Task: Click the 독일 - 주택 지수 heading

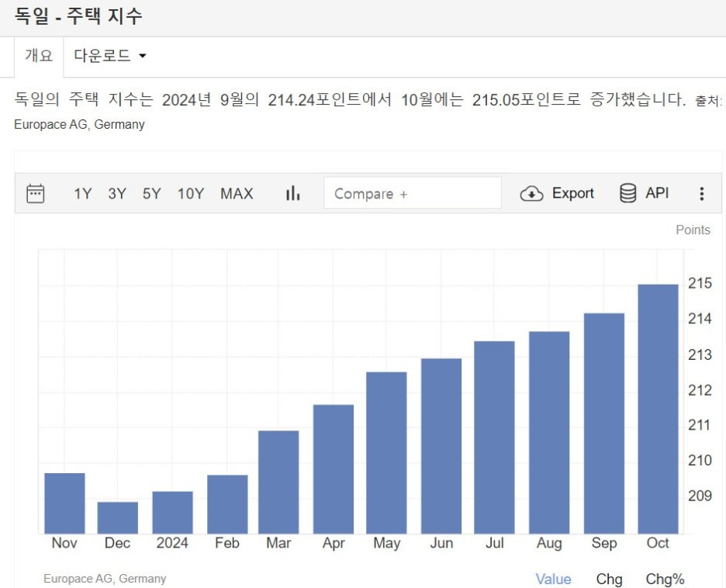Action: click(x=78, y=16)
